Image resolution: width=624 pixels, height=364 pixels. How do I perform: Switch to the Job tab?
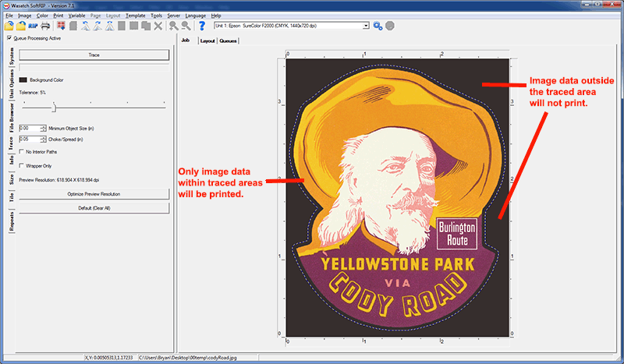tap(186, 41)
